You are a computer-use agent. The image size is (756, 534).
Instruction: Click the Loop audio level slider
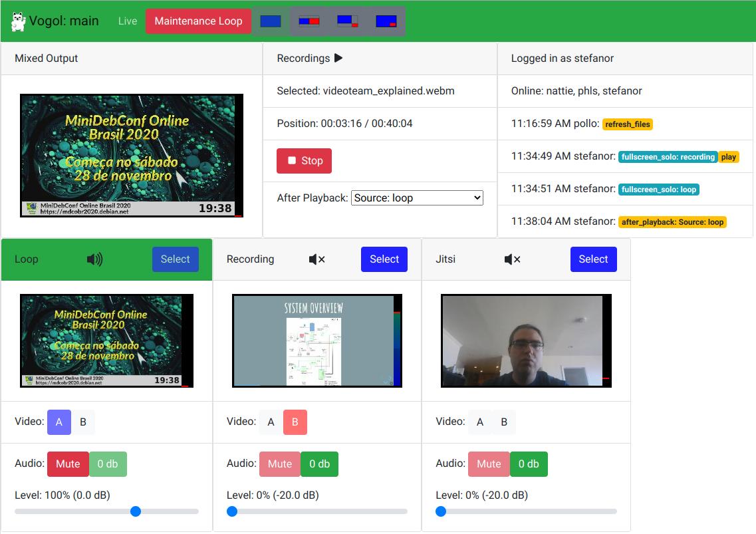pos(106,511)
